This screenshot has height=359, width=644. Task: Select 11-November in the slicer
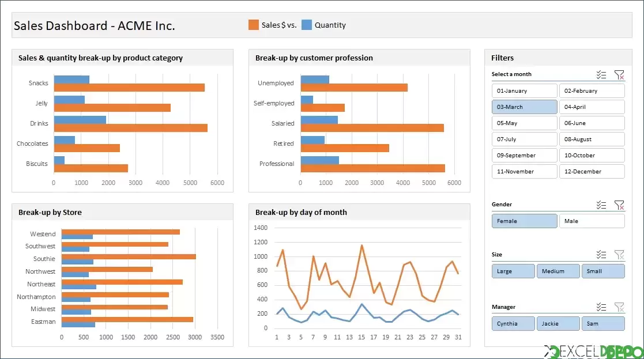tap(525, 172)
